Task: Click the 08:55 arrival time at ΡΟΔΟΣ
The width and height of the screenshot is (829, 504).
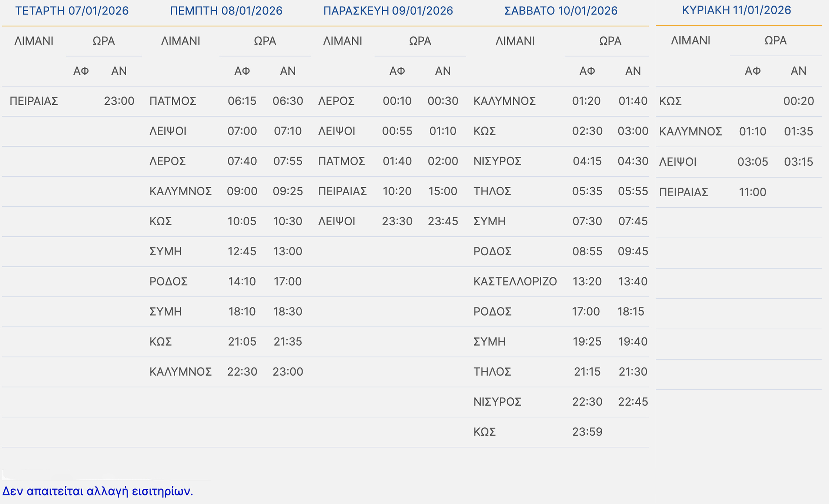Action: (x=587, y=252)
